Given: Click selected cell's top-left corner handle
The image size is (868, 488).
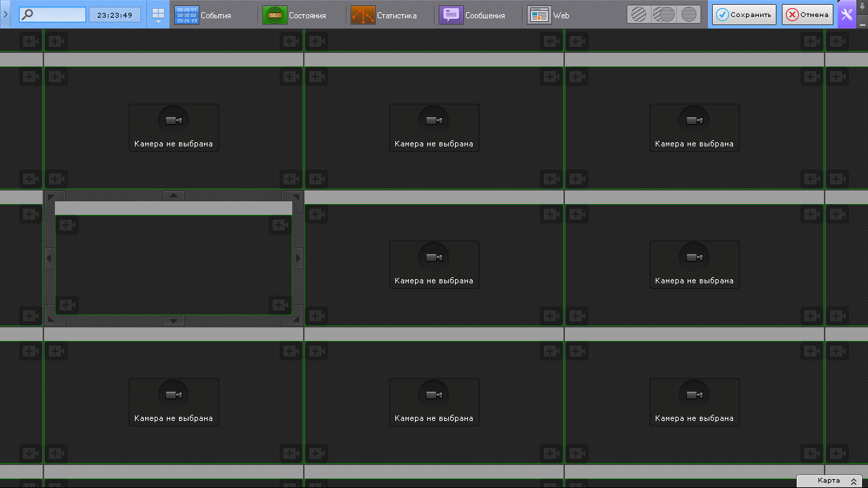Looking at the screenshot, I should 50,196.
